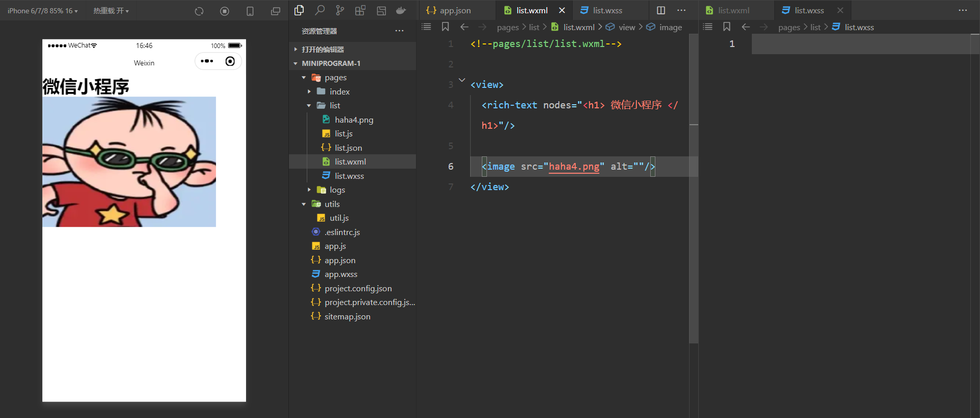Toggle the phone device display icon
Viewport: 980px width, 418px height.
click(250, 11)
